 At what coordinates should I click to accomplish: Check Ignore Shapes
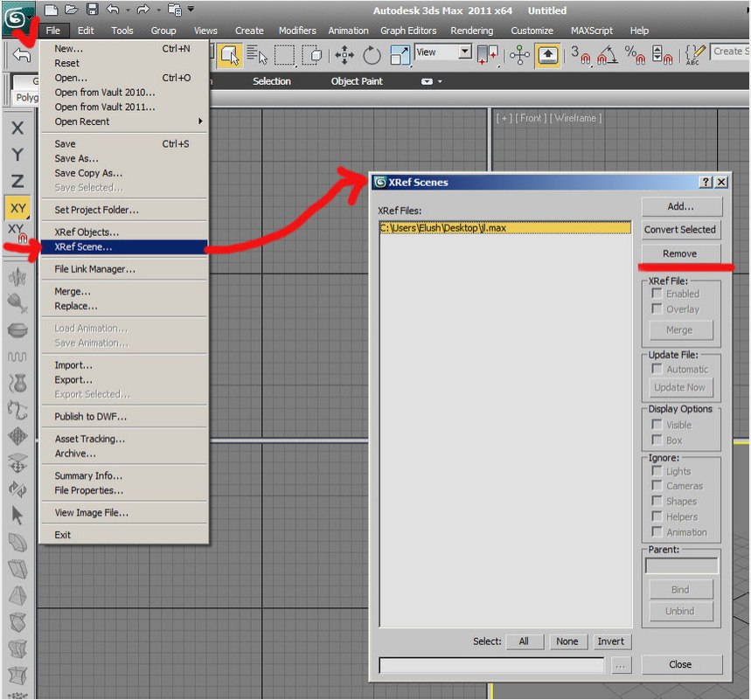click(x=657, y=501)
